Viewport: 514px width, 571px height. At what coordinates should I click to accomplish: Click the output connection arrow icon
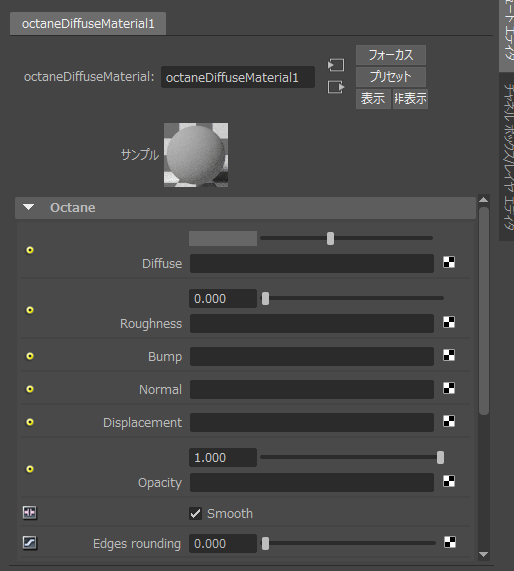(x=336, y=87)
